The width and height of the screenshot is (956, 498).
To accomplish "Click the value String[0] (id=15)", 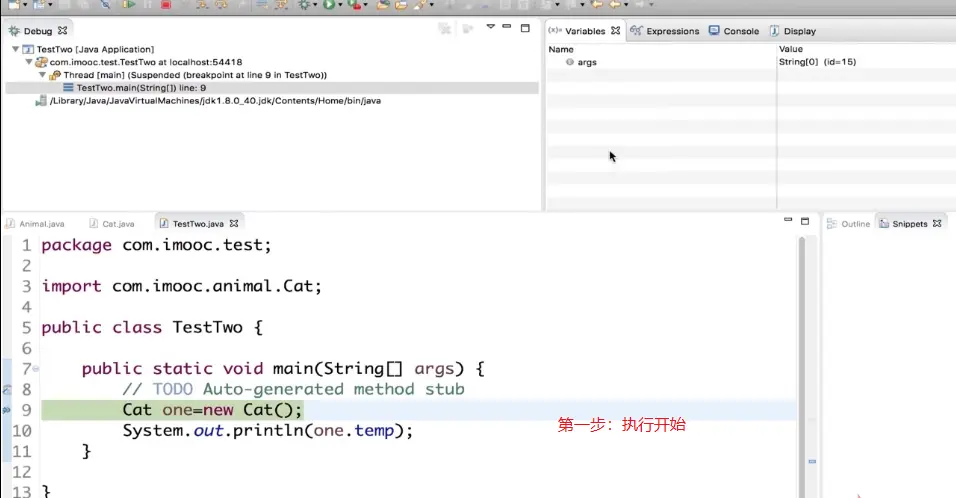I will click(818, 62).
